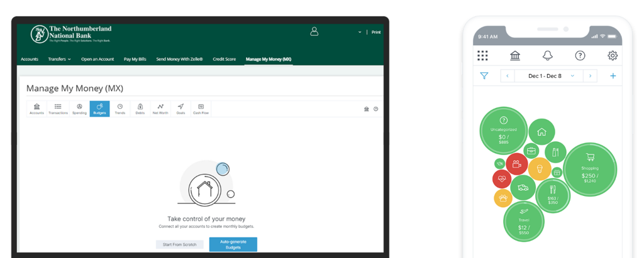The image size is (644, 258).
Task: Tap the blue plus icon to add budget
Action: coord(613,76)
